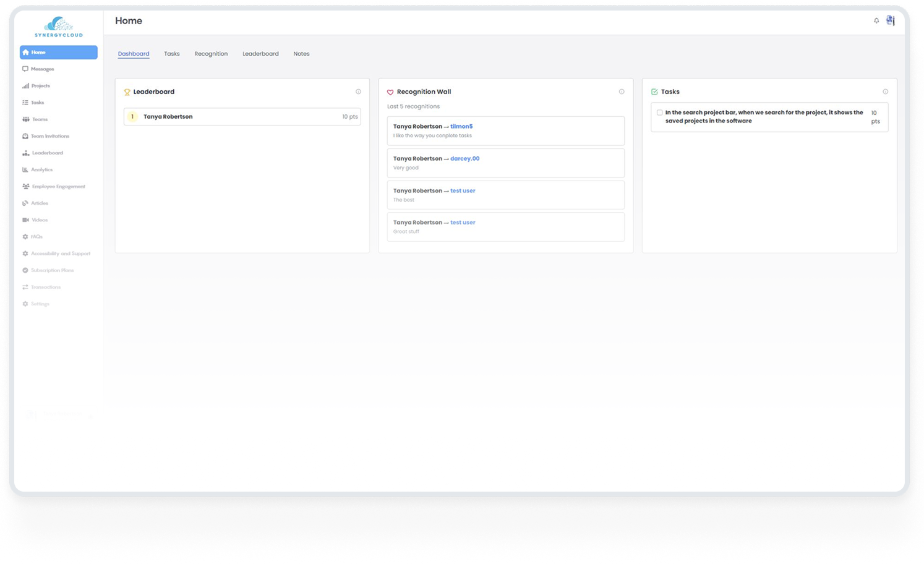Open the tilmon5 user link

point(461,126)
